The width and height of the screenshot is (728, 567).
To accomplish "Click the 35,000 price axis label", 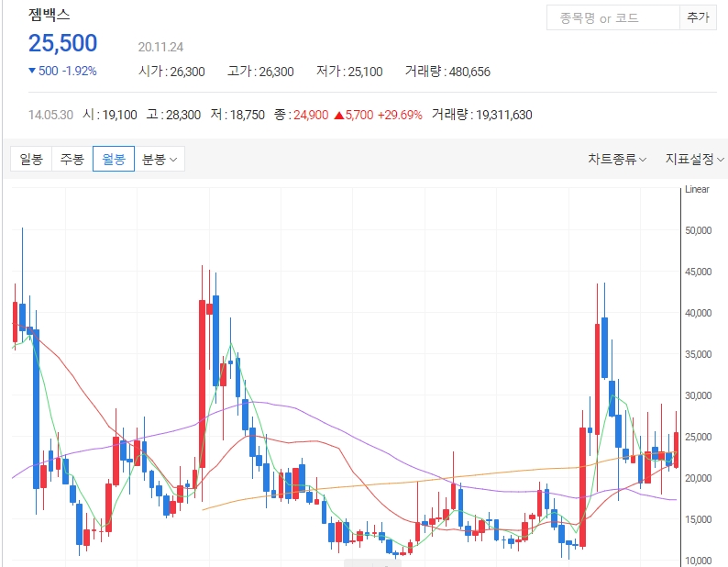I will pos(699,355).
